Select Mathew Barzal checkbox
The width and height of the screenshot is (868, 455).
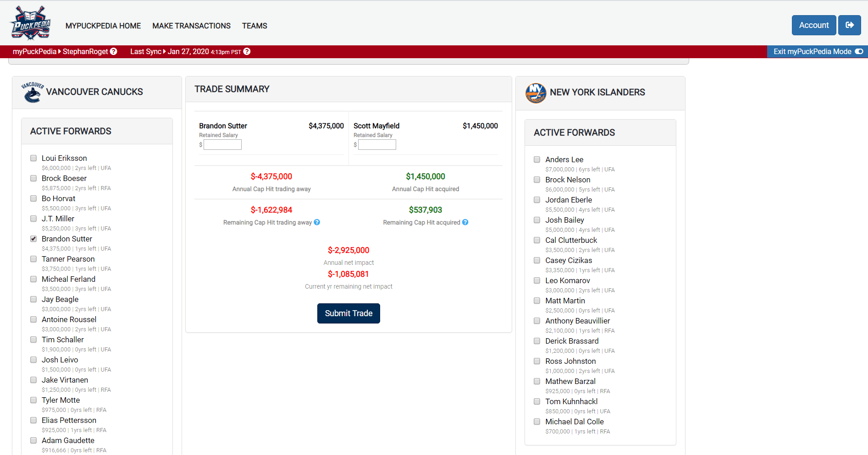(x=537, y=381)
